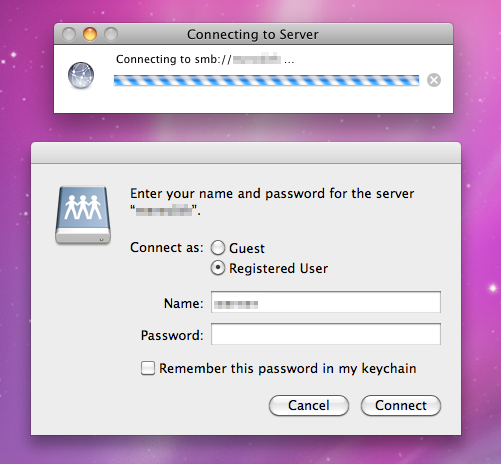
Task: Click the network globe icon
Action: point(81,75)
